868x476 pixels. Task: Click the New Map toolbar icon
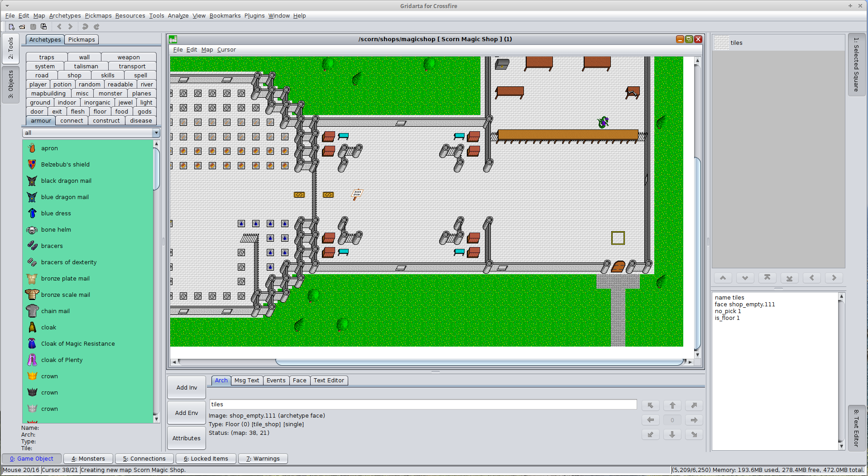(x=11, y=27)
